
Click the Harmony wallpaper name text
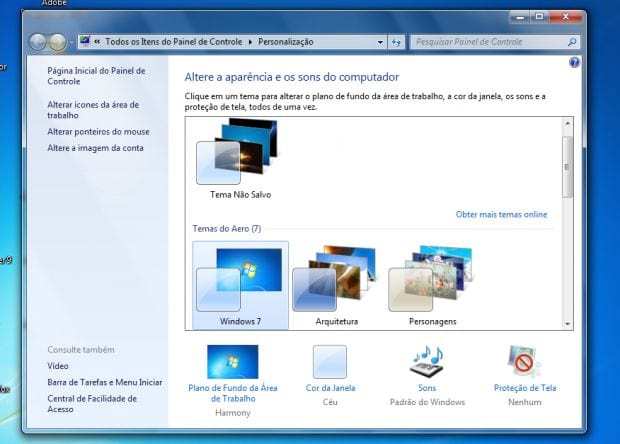(x=232, y=413)
